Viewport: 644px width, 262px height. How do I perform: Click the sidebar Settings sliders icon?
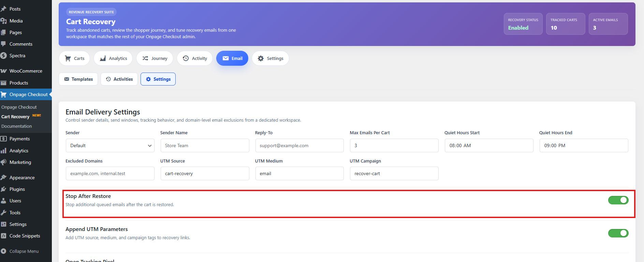3,224
